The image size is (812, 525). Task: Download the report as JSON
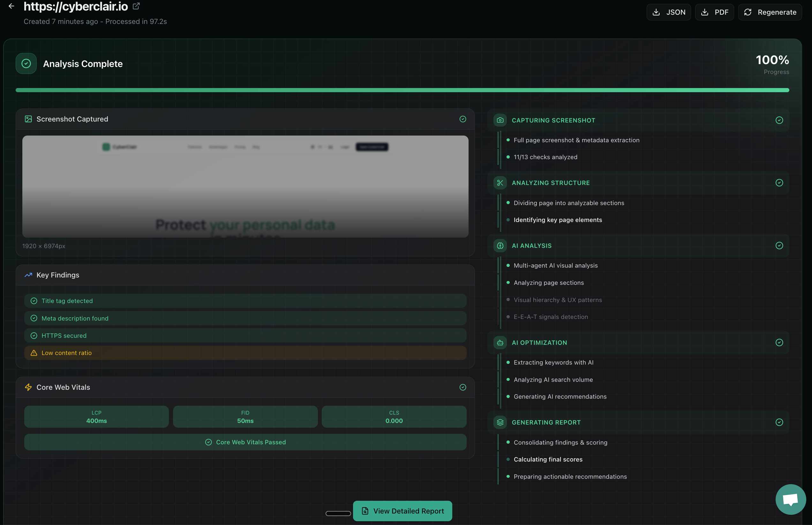[x=668, y=11]
